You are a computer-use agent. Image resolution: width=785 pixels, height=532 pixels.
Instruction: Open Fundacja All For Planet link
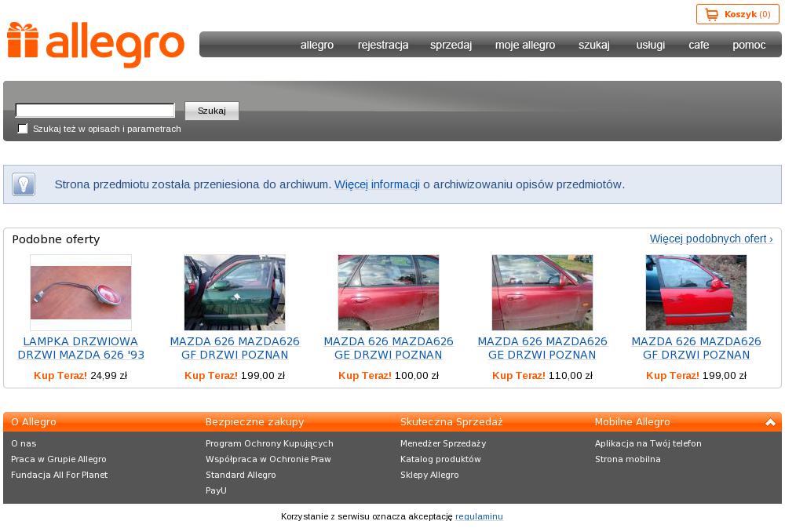click(59, 475)
